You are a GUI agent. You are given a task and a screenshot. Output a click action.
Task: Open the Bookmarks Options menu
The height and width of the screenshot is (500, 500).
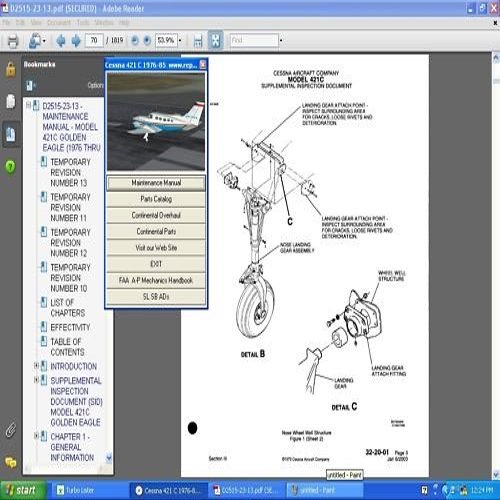tap(95, 86)
